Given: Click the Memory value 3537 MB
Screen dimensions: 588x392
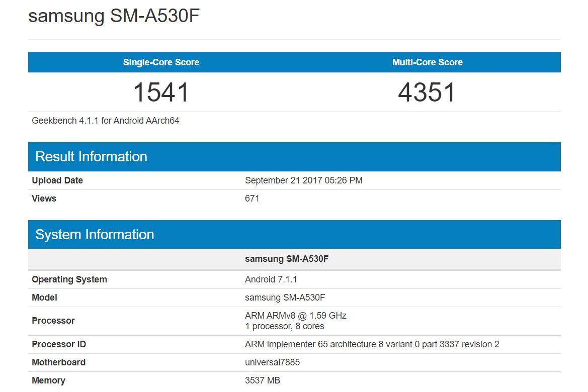Looking at the screenshot, I should pos(263,380).
